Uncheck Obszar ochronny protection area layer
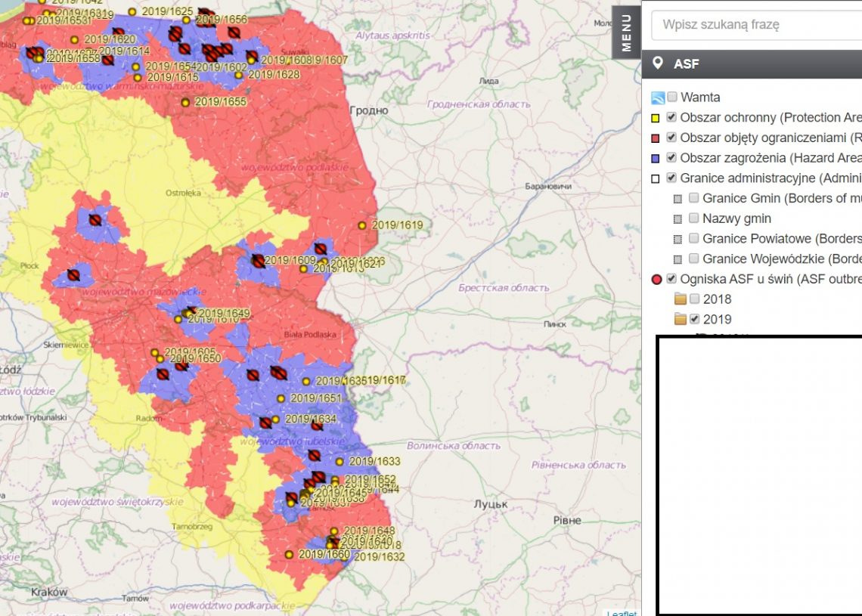Screen dimensions: 862x616 [671, 117]
